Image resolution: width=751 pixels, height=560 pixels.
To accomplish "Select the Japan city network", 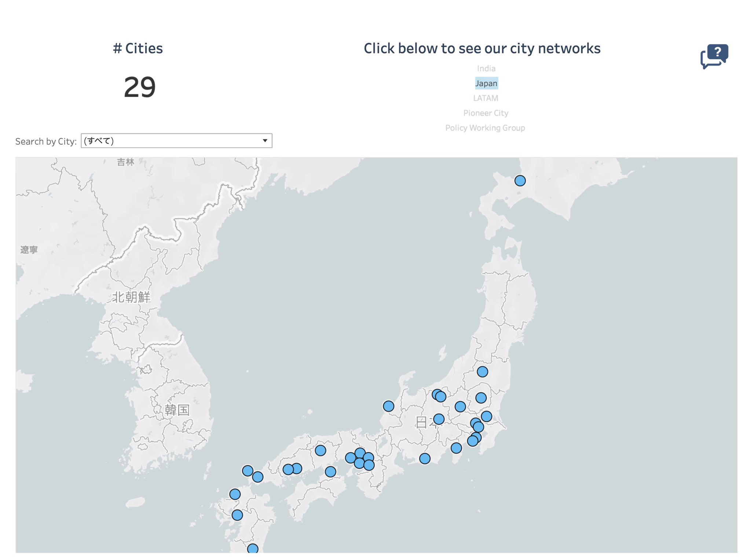I will [x=486, y=83].
